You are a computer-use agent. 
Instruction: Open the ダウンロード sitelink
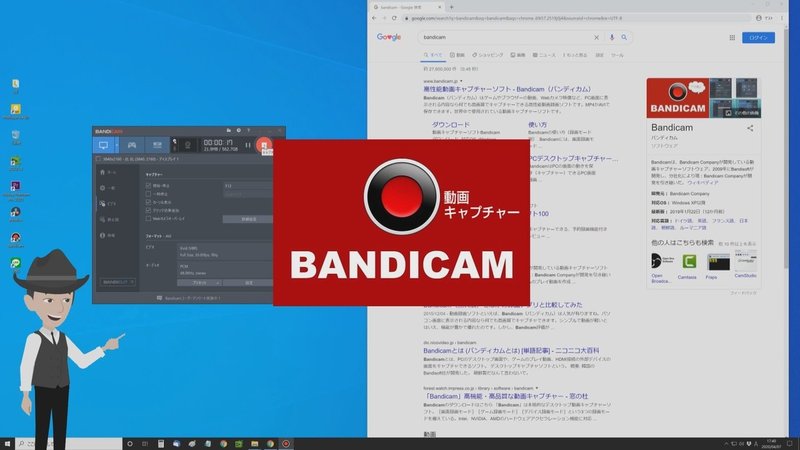click(x=451, y=124)
